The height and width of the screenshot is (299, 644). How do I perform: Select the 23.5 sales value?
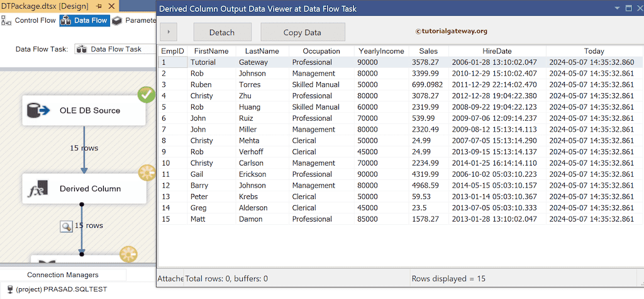click(428, 208)
